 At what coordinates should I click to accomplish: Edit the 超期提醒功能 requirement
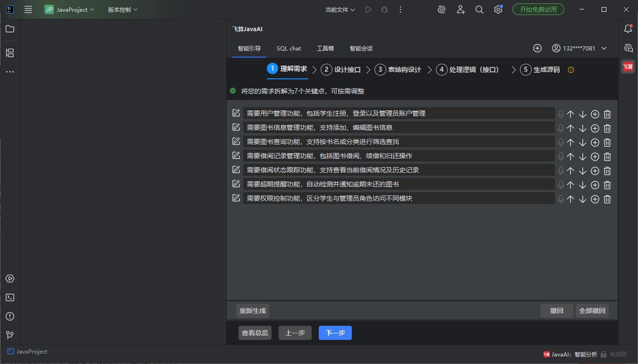coord(236,184)
